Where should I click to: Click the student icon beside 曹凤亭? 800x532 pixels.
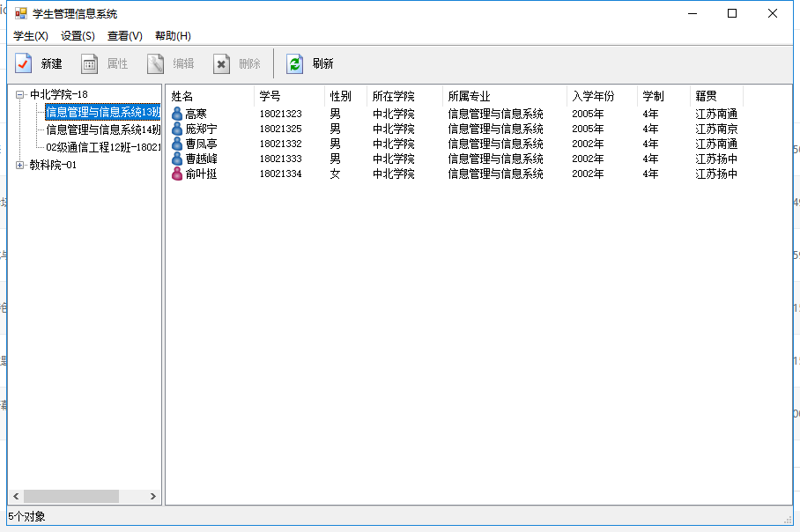(177, 144)
